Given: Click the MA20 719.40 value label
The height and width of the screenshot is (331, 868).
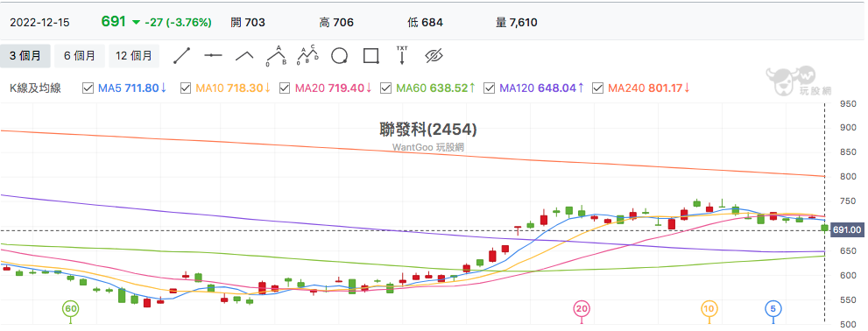Looking at the screenshot, I should point(334,88).
